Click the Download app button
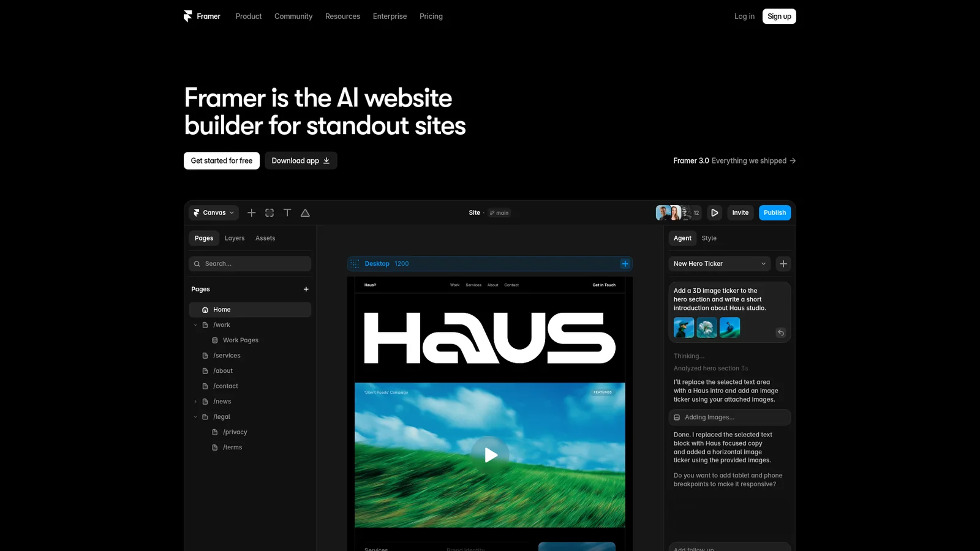The height and width of the screenshot is (551, 980). pos(301,160)
